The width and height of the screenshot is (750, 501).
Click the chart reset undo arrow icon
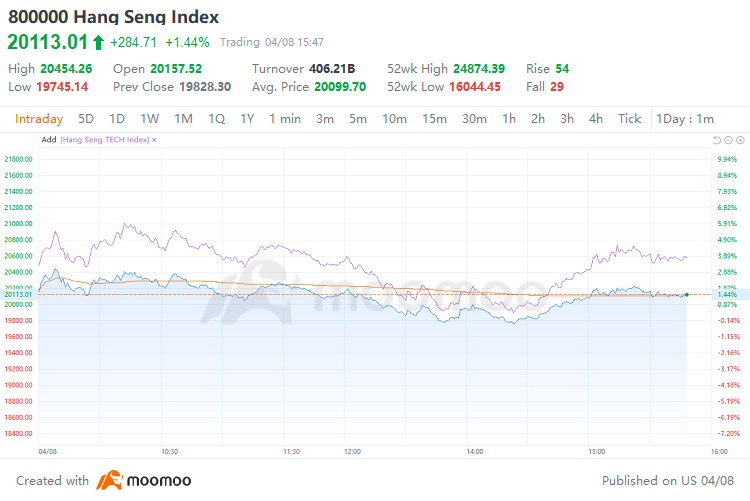click(x=715, y=140)
